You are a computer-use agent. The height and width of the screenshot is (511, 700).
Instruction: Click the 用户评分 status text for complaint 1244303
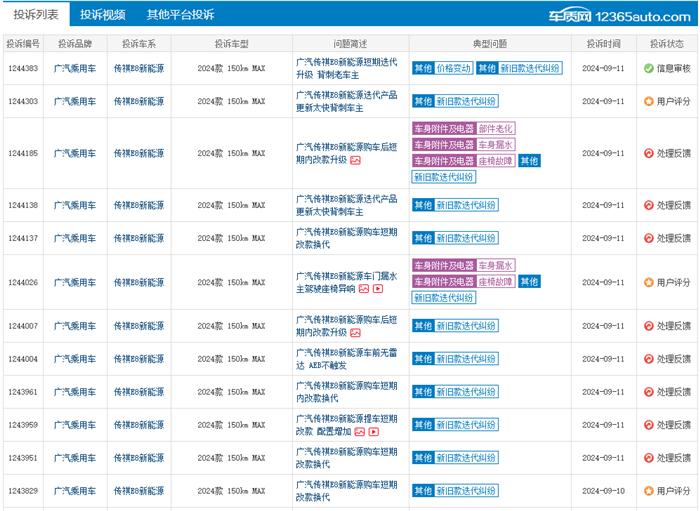point(674,101)
